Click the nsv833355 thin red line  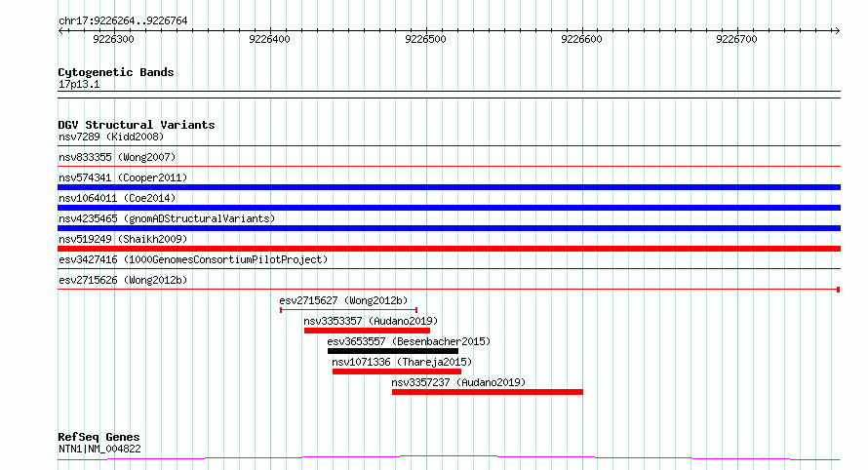coord(449,166)
